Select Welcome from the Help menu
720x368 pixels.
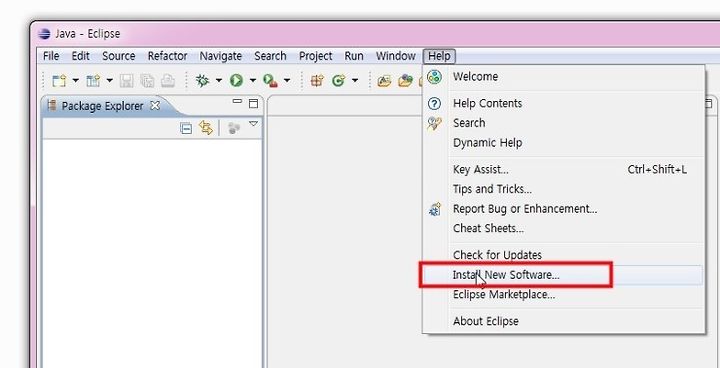[x=563, y=77]
